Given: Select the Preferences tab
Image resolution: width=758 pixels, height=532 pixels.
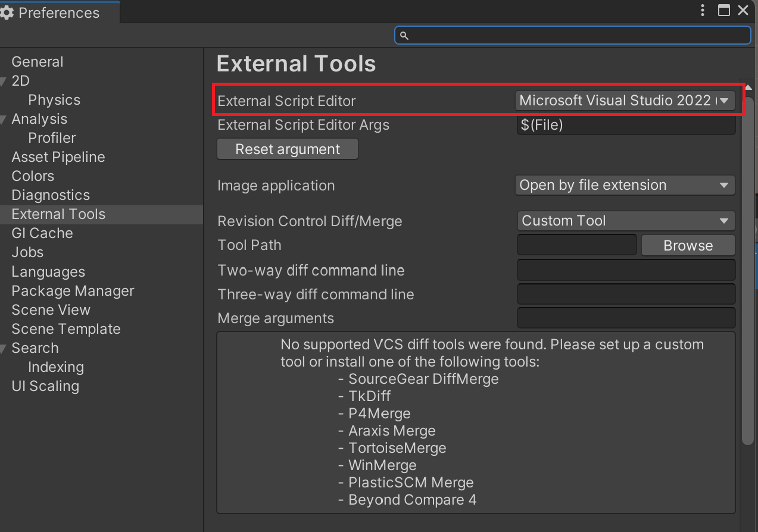Looking at the screenshot, I should pos(58,12).
